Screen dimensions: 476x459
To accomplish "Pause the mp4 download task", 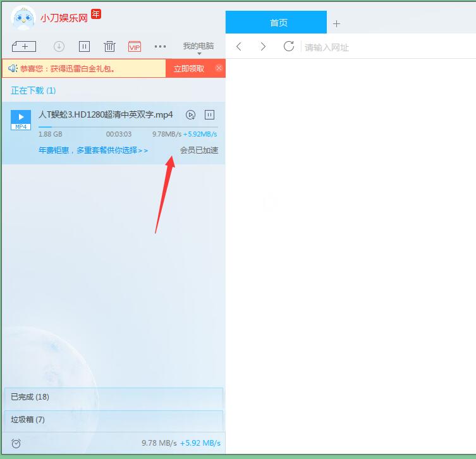I will pos(210,115).
